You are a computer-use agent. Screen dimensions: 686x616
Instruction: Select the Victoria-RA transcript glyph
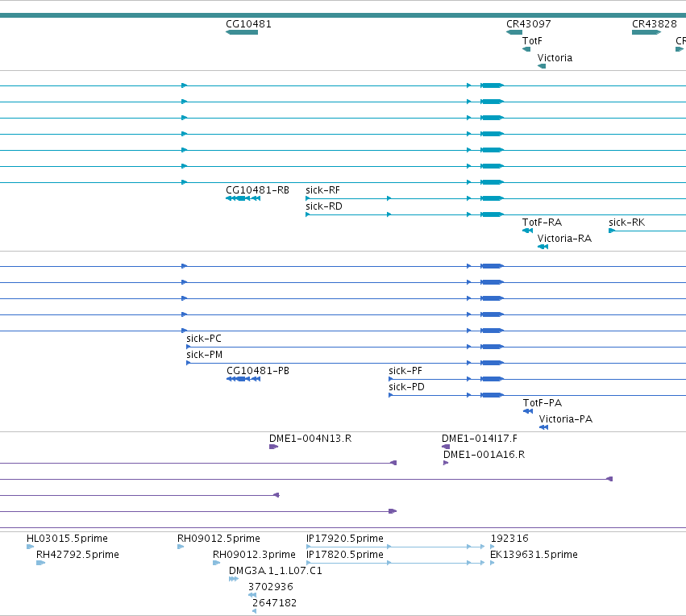[x=543, y=247]
